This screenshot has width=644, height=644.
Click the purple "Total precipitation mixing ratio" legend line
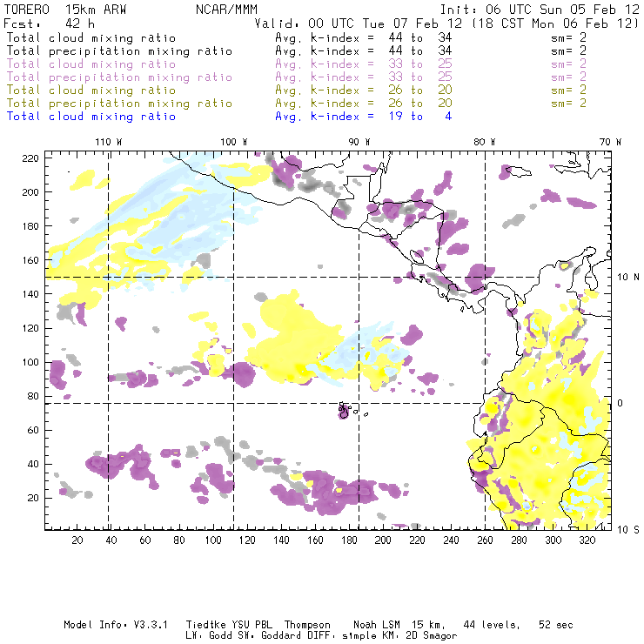click(119, 77)
